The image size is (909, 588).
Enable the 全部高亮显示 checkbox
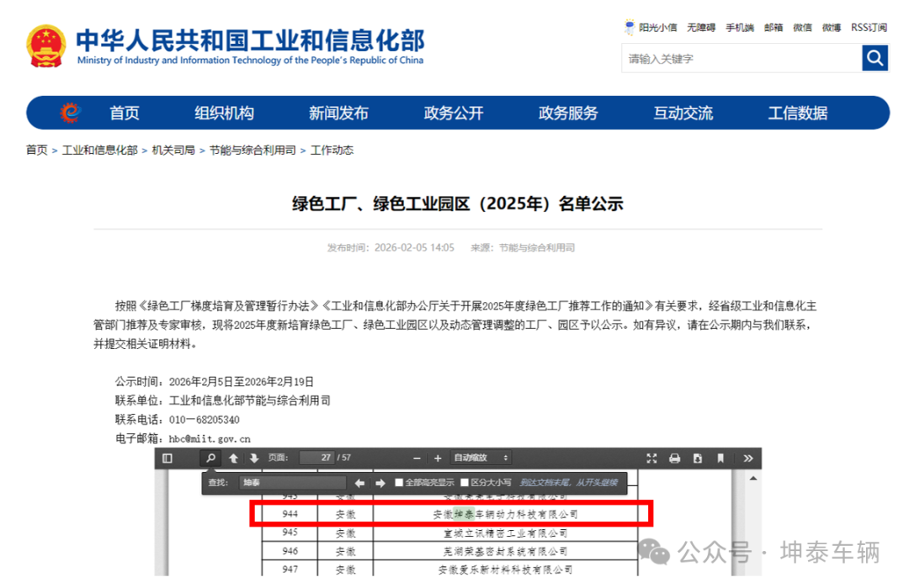point(399,483)
